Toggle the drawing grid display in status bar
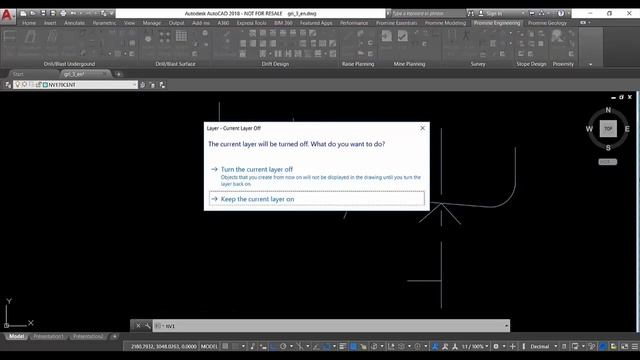The image size is (640, 360). click(225, 347)
